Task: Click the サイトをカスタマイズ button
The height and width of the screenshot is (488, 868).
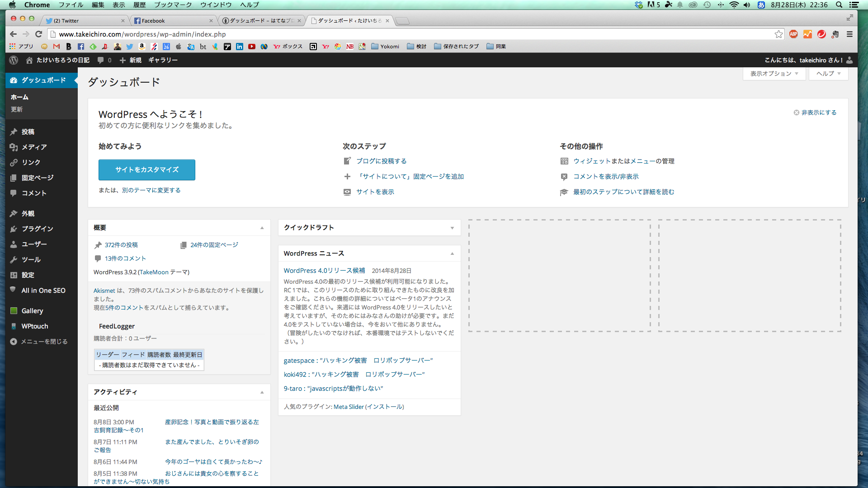Action: [147, 170]
